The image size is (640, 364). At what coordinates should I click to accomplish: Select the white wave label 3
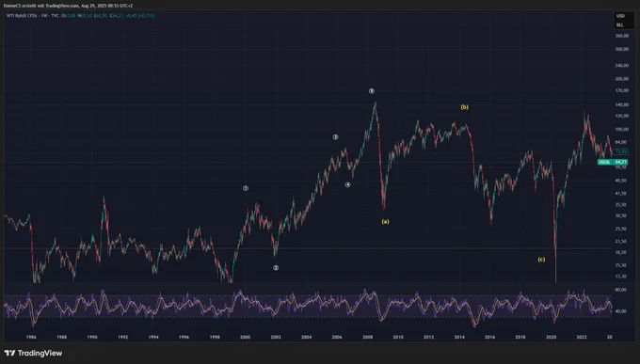(335, 137)
